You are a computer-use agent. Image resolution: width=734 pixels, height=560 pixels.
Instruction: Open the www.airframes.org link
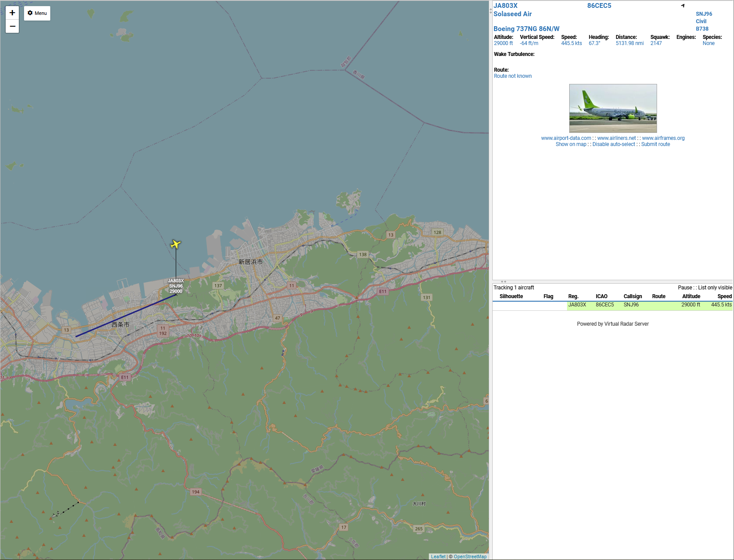[x=663, y=138]
